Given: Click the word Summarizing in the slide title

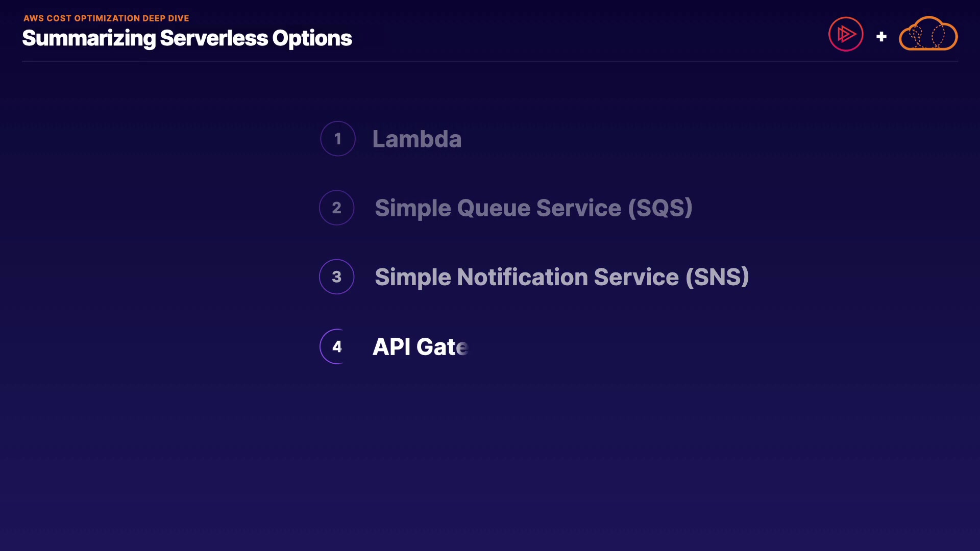Looking at the screenshot, I should click(89, 38).
